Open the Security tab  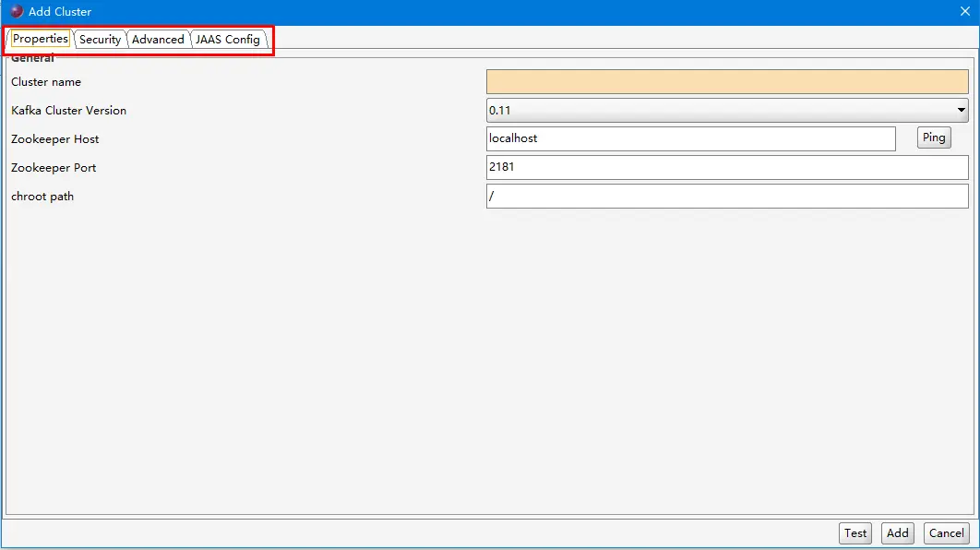[100, 40]
